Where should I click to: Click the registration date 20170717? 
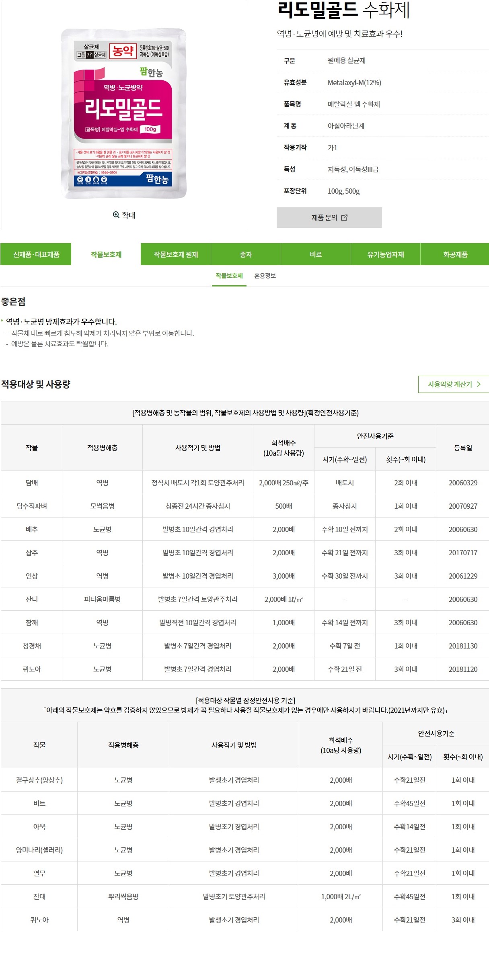(x=463, y=552)
